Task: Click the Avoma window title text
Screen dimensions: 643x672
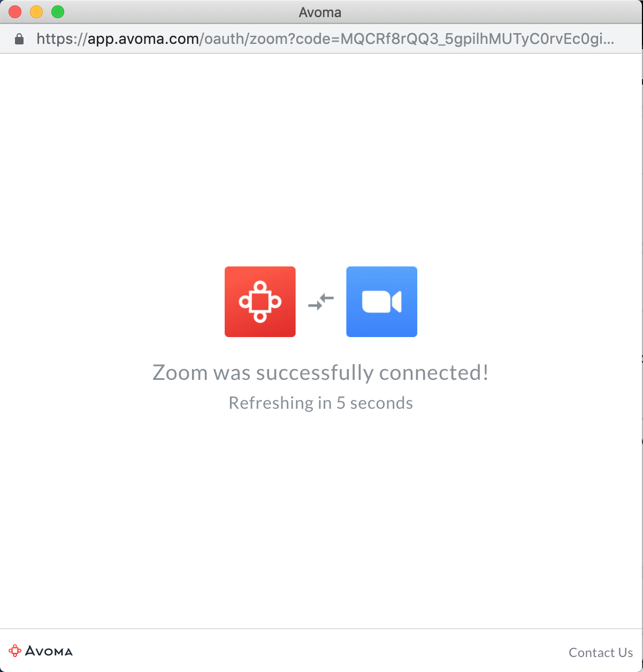Action: [x=320, y=12]
